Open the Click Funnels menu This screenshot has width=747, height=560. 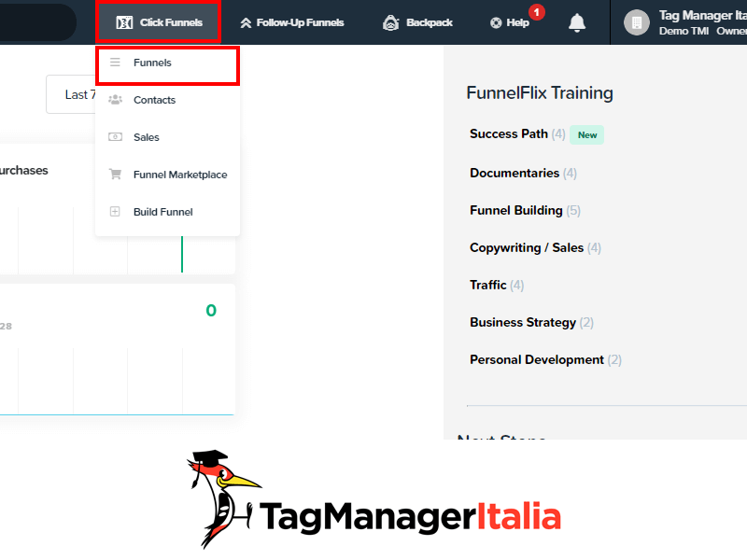click(x=159, y=22)
